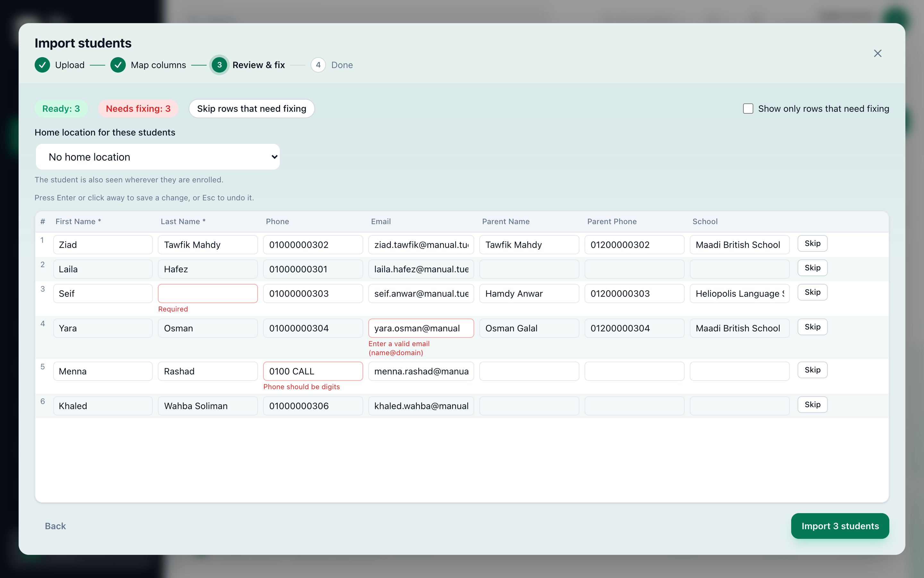Skip row 2 Laila
924x578 pixels.
pyautogui.click(x=812, y=268)
